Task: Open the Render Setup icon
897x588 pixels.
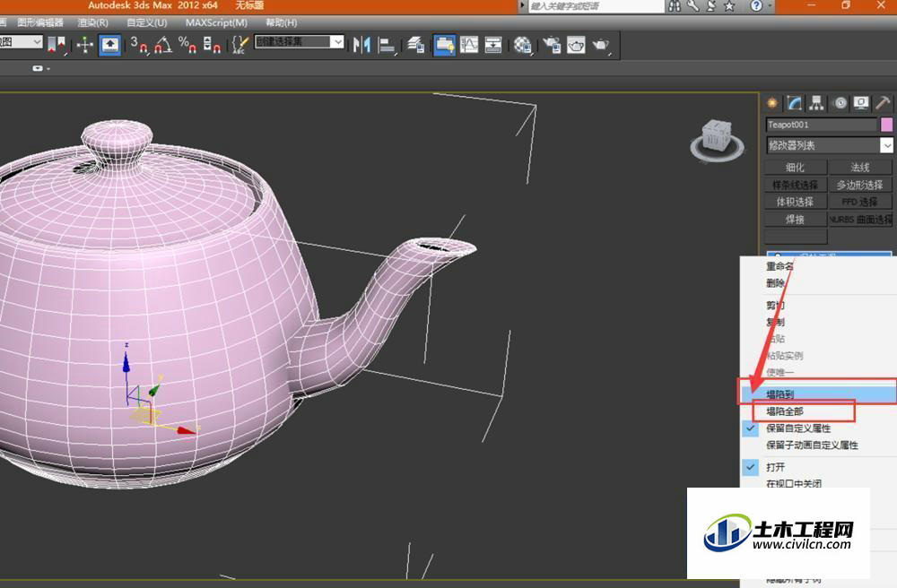Action: tap(552, 45)
